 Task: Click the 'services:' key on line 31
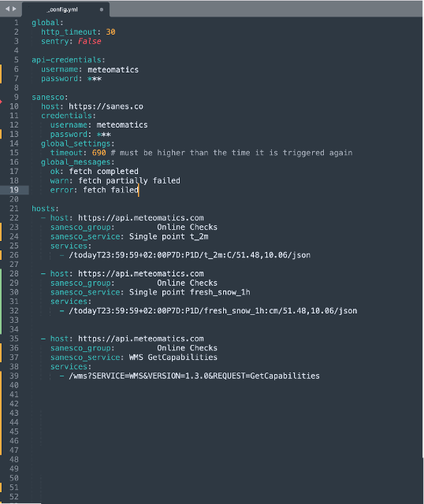point(71,302)
